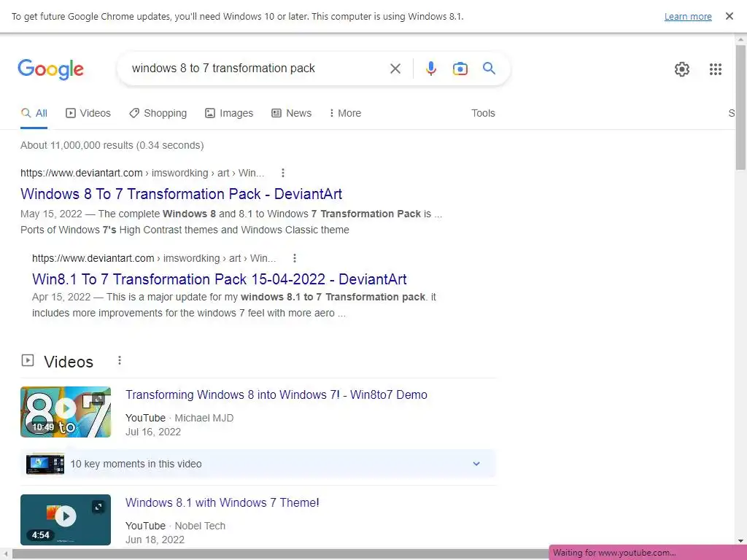This screenshot has height=560, width=747.
Task: Open options menu for first DeviantArt result
Action: click(x=282, y=173)
